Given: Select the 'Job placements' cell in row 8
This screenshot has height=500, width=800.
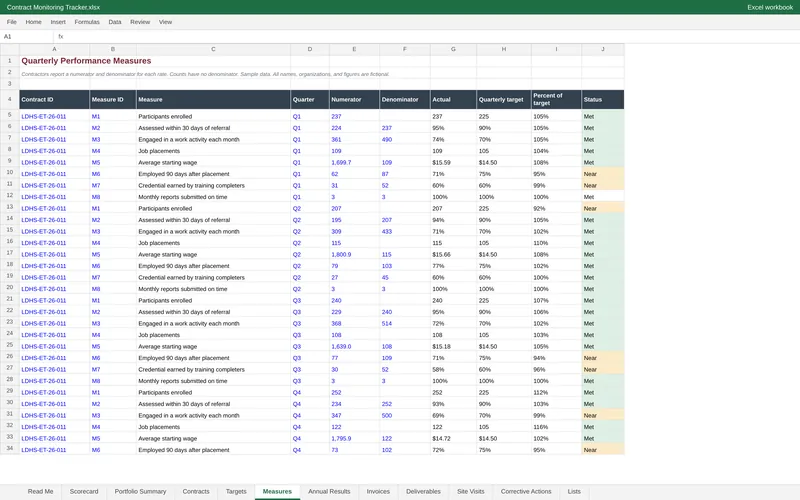Looking at the screenshot, I should (213, 151).
